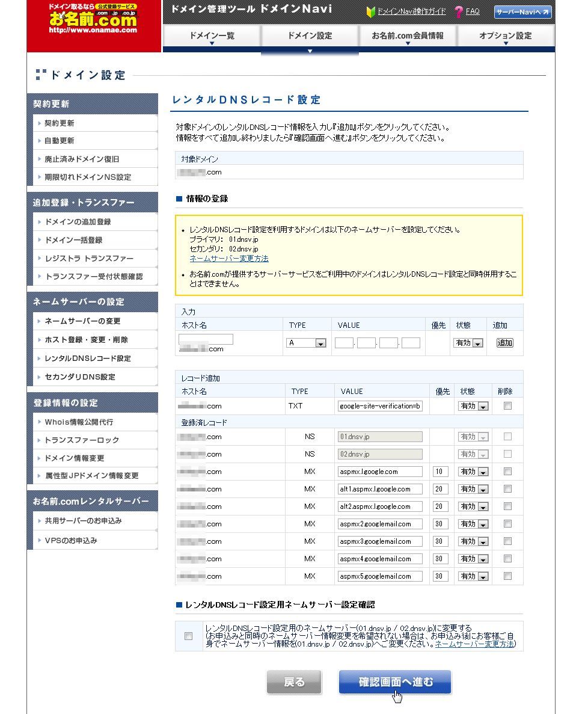
Task: Focus the ホスト名 input field
Action: tap(206, 339)
